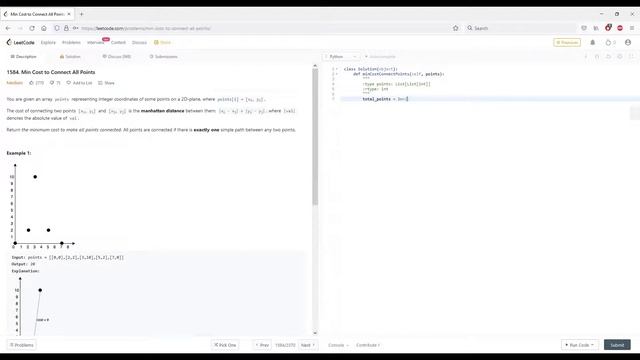This screenshot has width=640, height=360.
Task: Open the Python language dropdown
Action: 341,57
